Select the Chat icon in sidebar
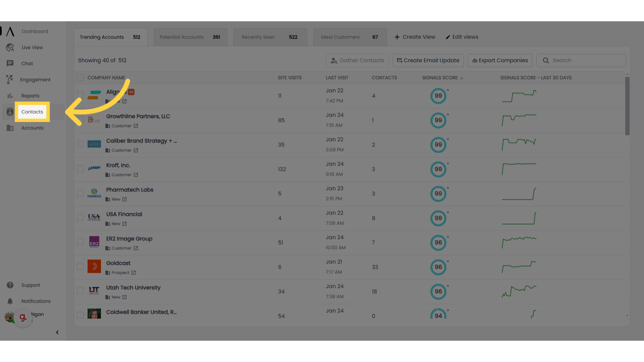This screenshot has width=644, height=362. (10, 63)
